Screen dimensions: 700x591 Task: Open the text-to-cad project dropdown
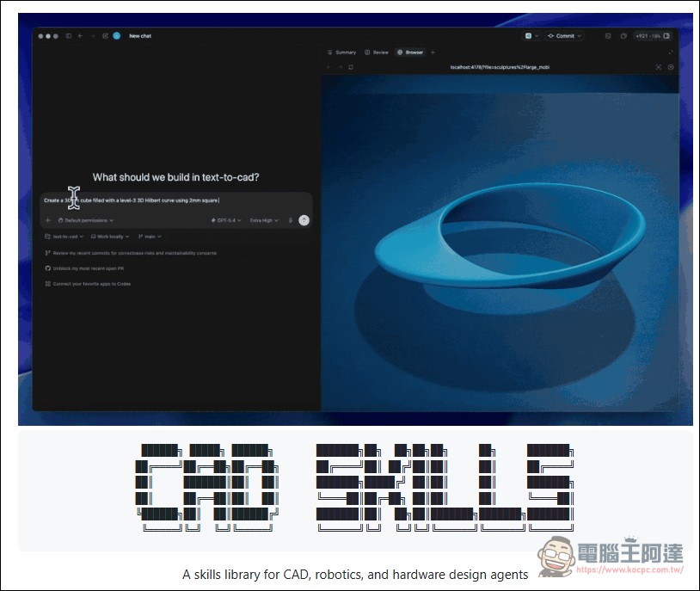pyautogui.click(x=64, y=237)
